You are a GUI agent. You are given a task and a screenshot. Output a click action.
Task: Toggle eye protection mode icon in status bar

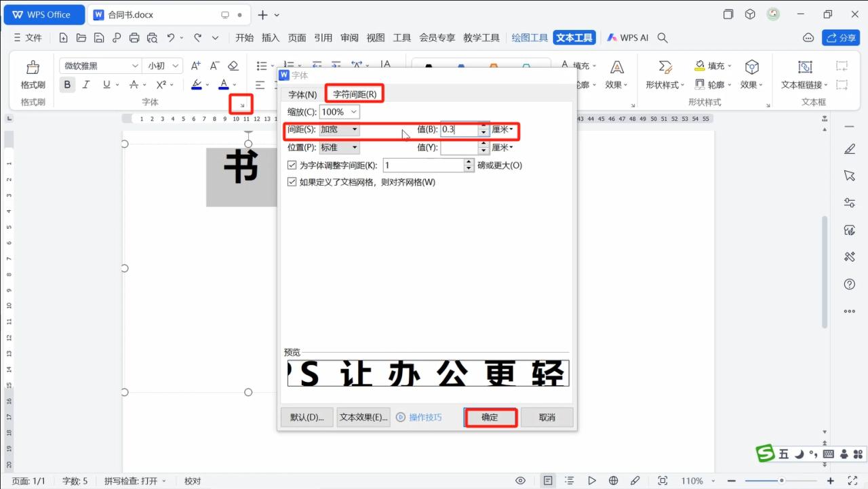[520, 481]
